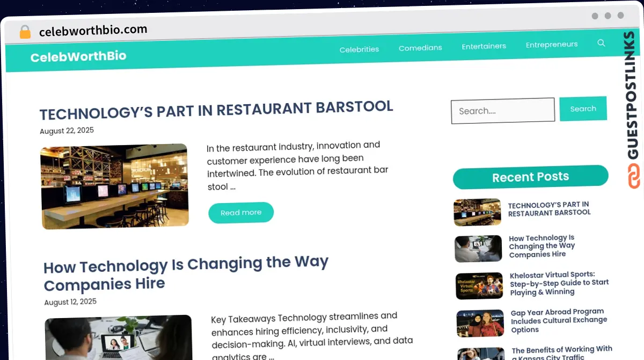Open the recent post Khelostar Virtual Sports link
Screen dimensions: 644x360
(x=559, y=283)
